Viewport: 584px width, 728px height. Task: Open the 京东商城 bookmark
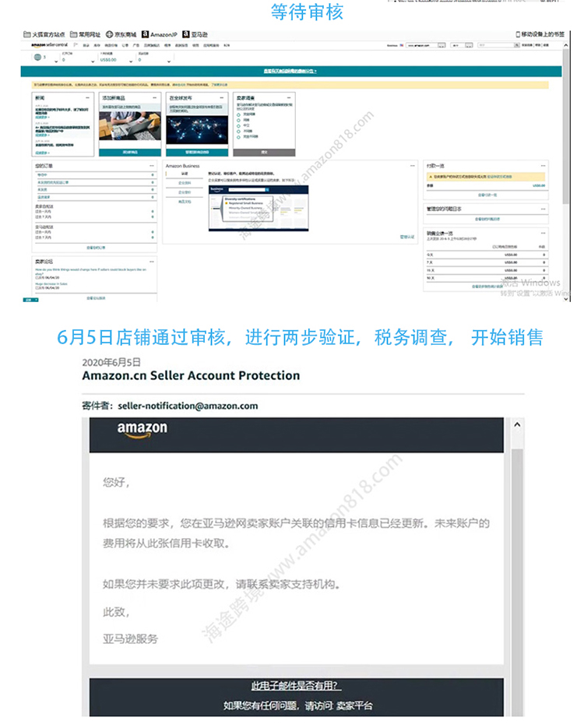click(121, 34)
